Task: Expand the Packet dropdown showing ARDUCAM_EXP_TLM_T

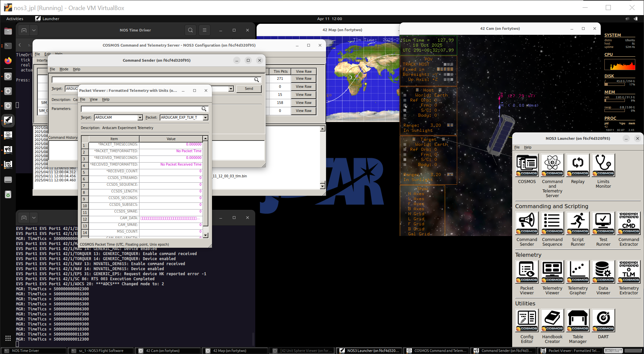Action: click(x=205, y=118)
